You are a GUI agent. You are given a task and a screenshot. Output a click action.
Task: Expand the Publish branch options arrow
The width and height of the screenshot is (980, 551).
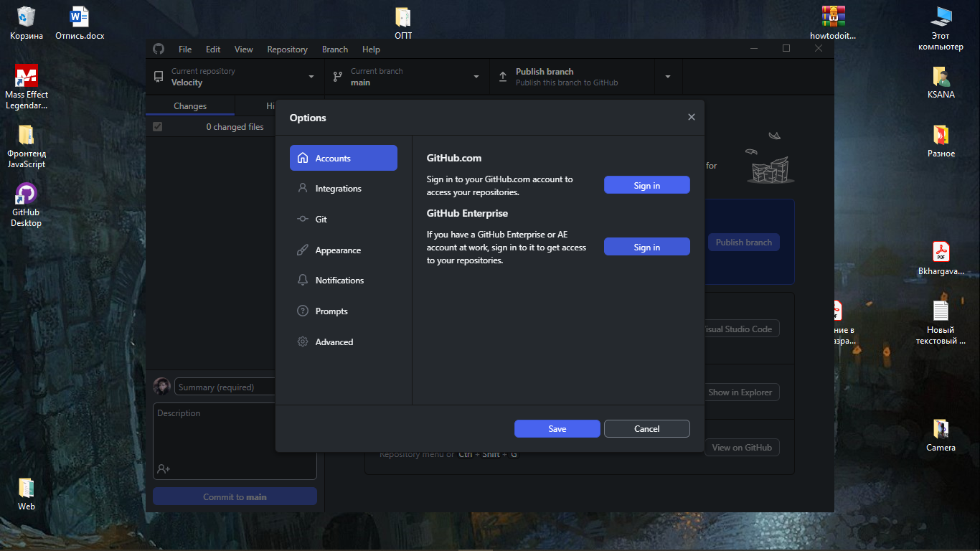668,77
